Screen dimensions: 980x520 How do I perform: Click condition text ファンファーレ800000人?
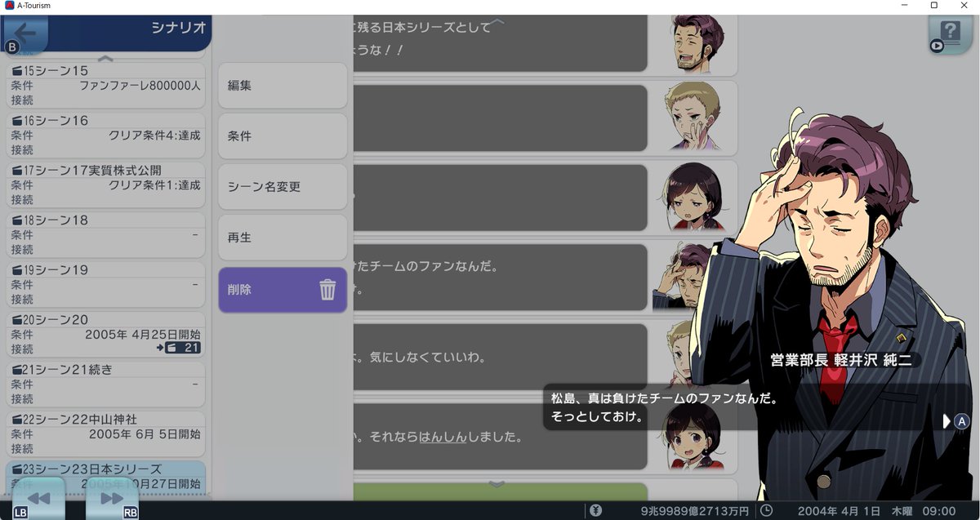(x=140, y=86)
